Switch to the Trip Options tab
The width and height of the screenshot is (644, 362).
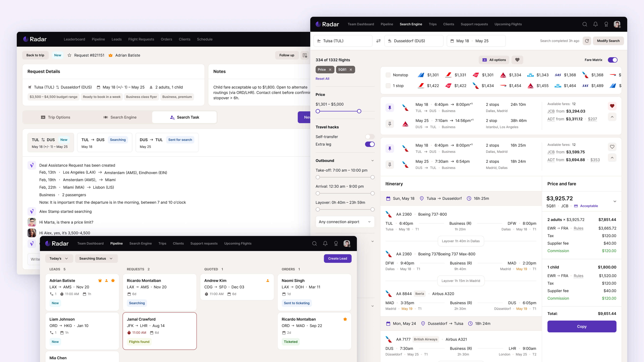[x=56, y=117]
